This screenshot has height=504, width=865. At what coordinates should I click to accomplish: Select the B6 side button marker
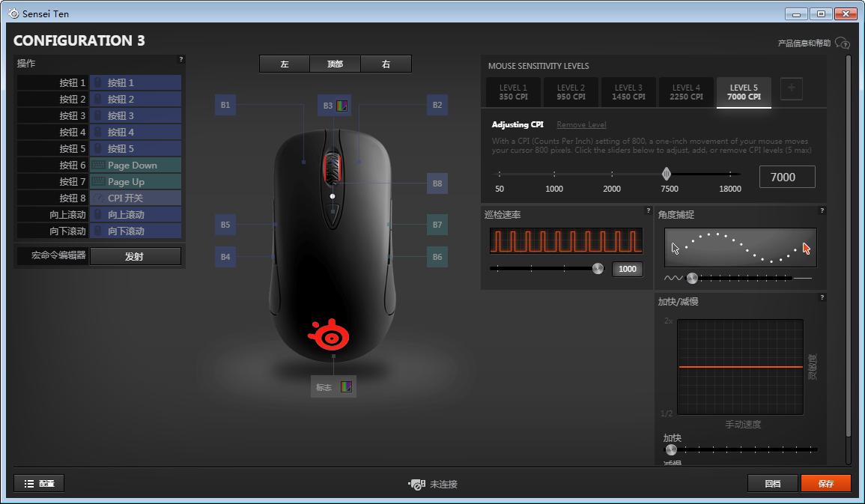coord(437,256)
